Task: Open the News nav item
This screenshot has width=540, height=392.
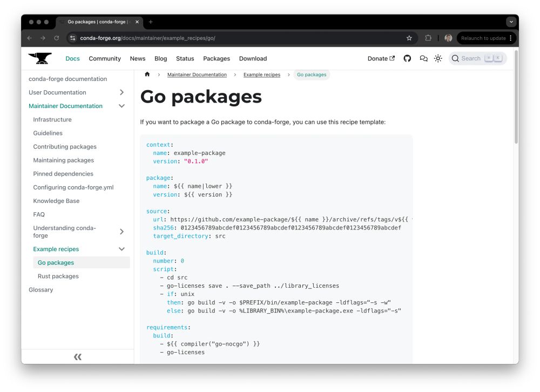Action: (137, 58)
